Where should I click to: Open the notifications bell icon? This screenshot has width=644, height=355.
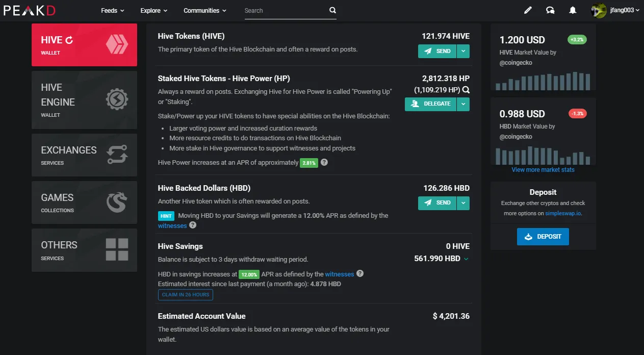(x=573, y=10)
